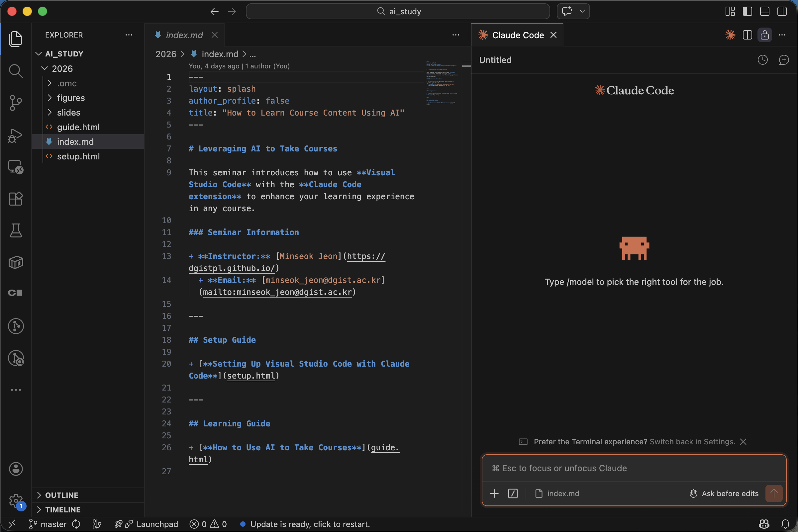
Task: Click Launchpad in status bar
Action: click(147, 524)
